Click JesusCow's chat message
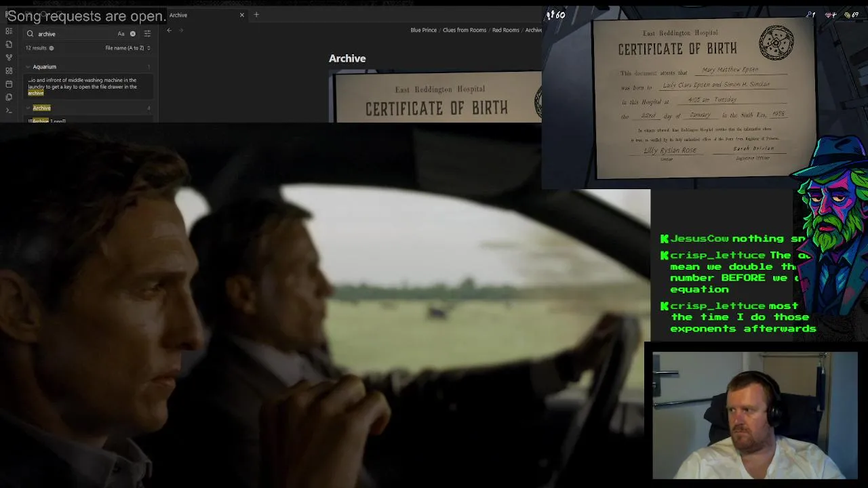The width and height of the screenshot is (868, 488). [732, 239]
